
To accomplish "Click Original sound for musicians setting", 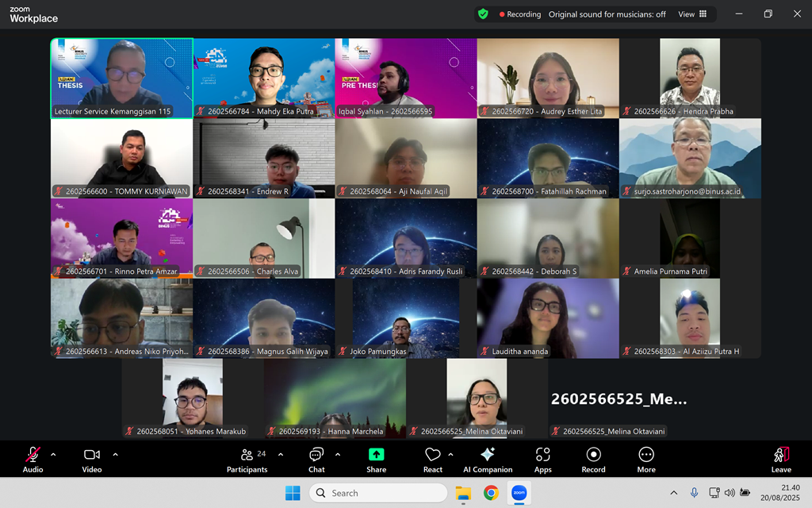I will (607, 14).
